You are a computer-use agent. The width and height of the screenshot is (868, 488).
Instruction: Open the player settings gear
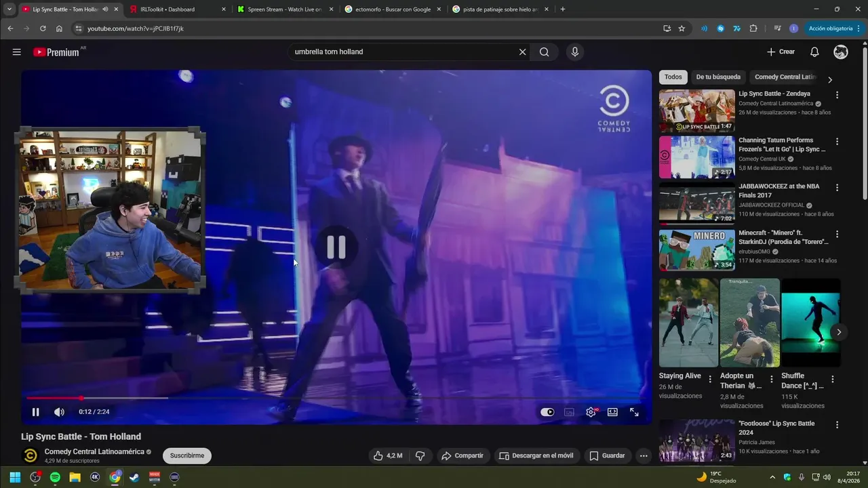coord(591,411)
